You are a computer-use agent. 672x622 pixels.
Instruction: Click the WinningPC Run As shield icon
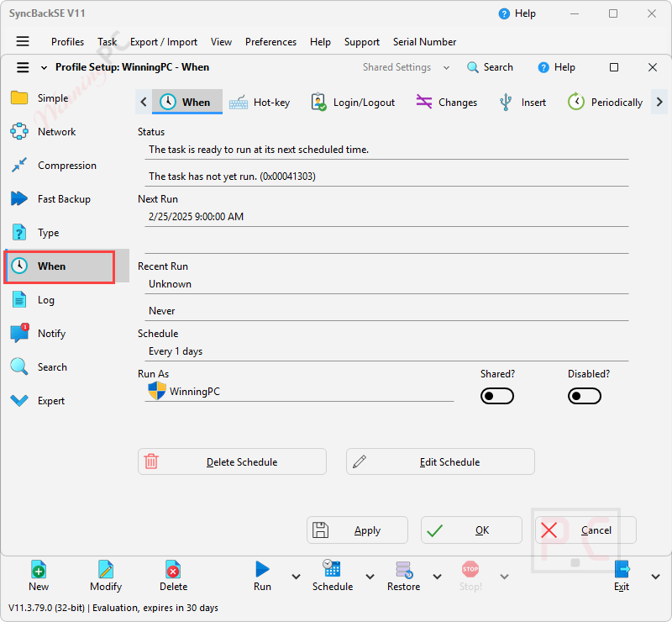[157, 391]
